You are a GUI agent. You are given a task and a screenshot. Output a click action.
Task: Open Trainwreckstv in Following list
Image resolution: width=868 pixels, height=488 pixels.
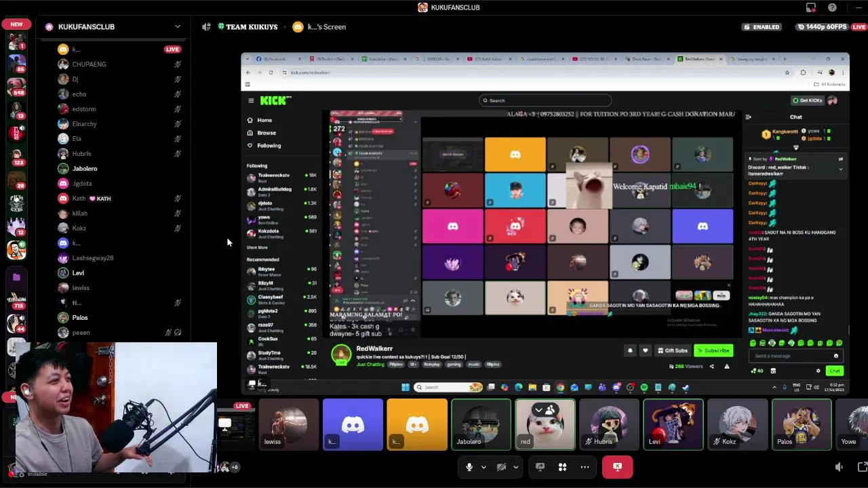[x=281, y=177]
